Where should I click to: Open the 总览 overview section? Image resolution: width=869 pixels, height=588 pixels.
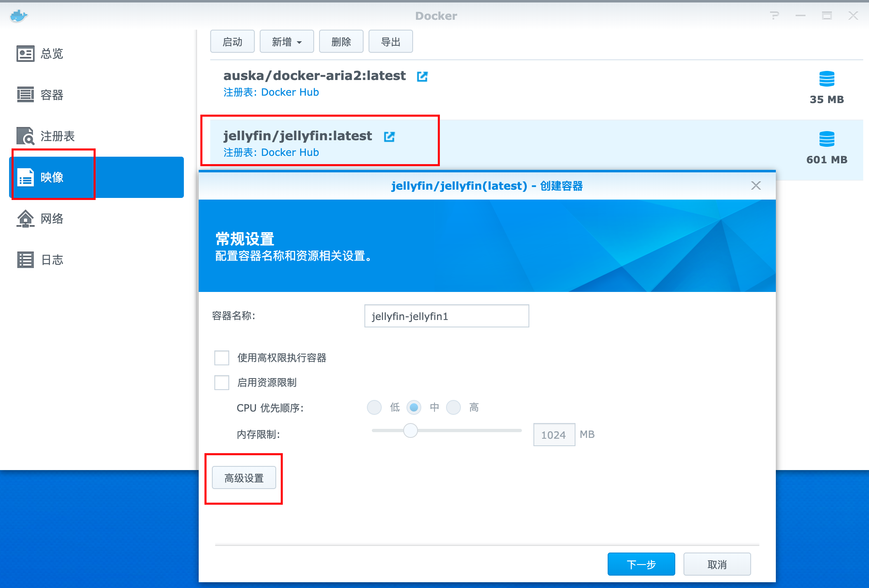(x=96, y=54)
